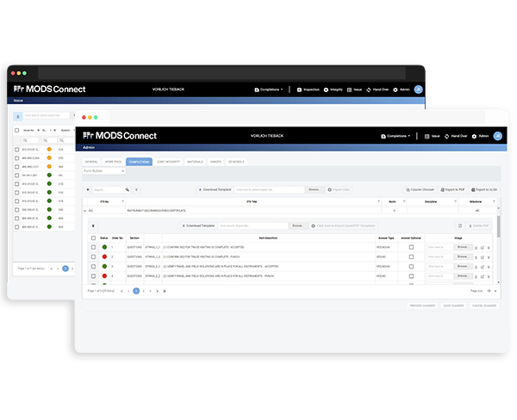
Task: Select the checkbox for item row 2
Action: pyautogui.click(x=93, y=257)
